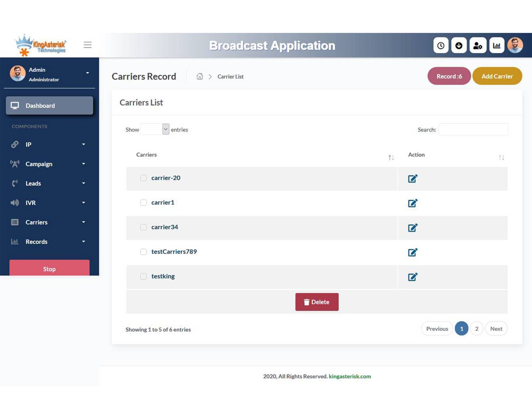
Task: Click inside the Search input field
Action: 473,129
